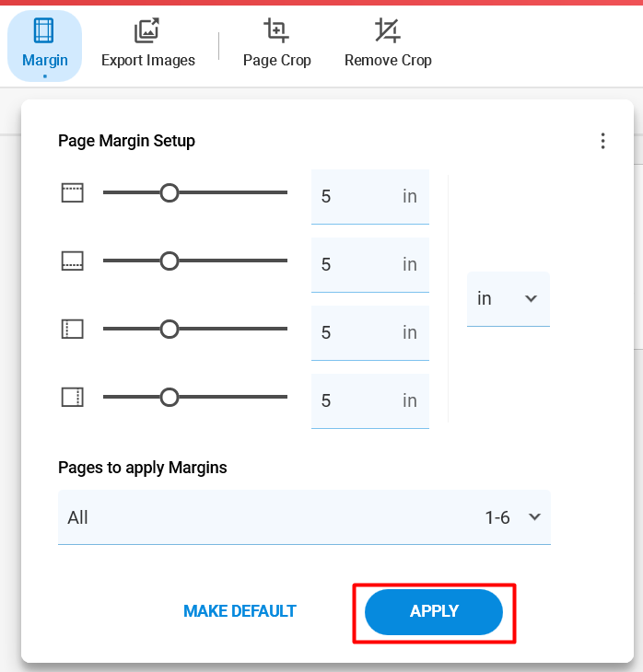Click the Remove Crop icon

387,31
